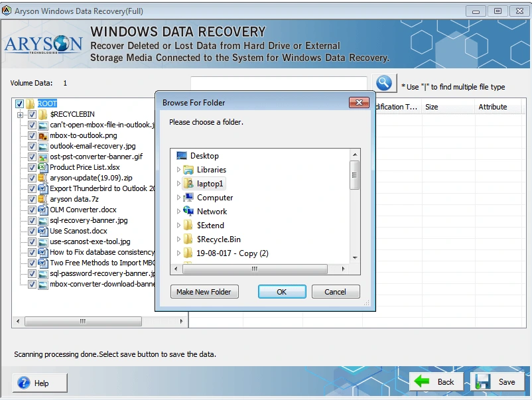This screenshot has height=400, width=532.
Task: Click folder dialog scroll up arrow
Action: pos(355,155)
